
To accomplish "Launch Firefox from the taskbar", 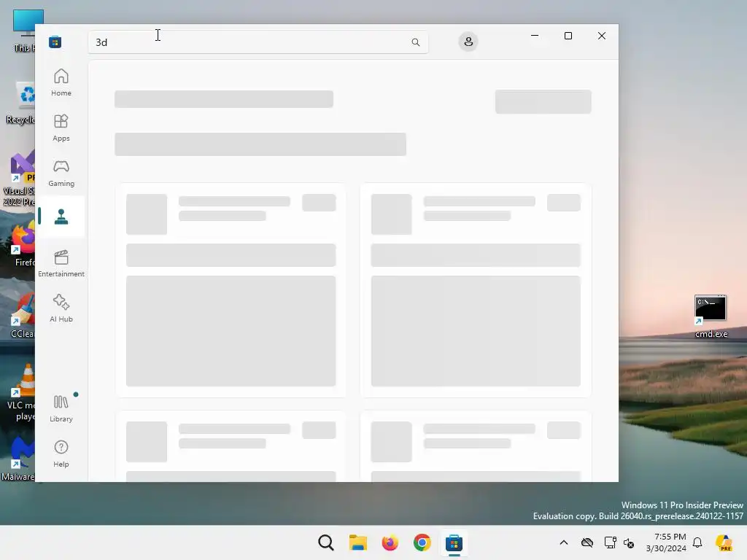I will [390, 542].
